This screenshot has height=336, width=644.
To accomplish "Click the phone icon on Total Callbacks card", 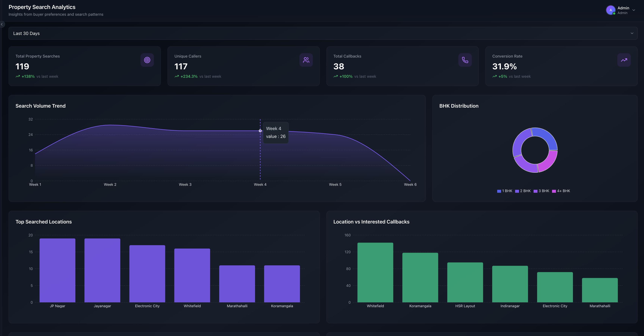I will pyautogui.click(x=465, y=60).
